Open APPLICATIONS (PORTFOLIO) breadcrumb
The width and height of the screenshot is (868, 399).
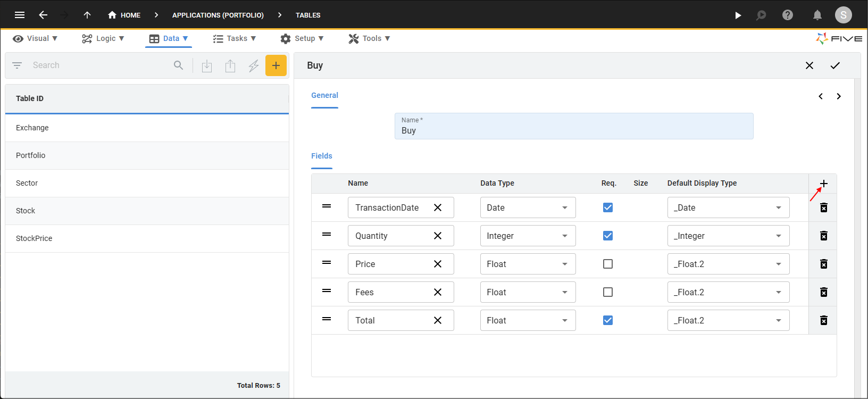pos(218,15)
